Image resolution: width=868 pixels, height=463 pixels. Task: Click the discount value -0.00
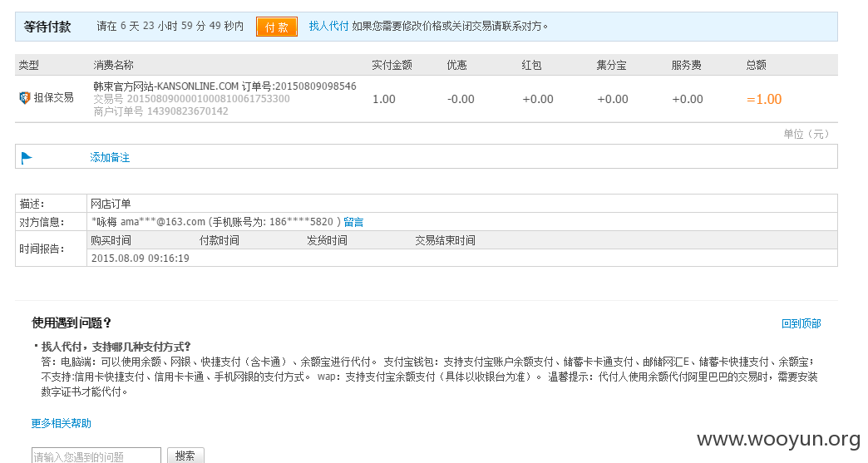point(461,99)
